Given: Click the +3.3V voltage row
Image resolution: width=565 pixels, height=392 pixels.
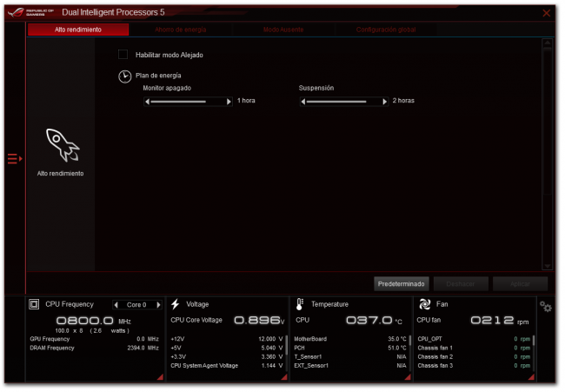Looking at the screenshot, I should click(227, 356).
